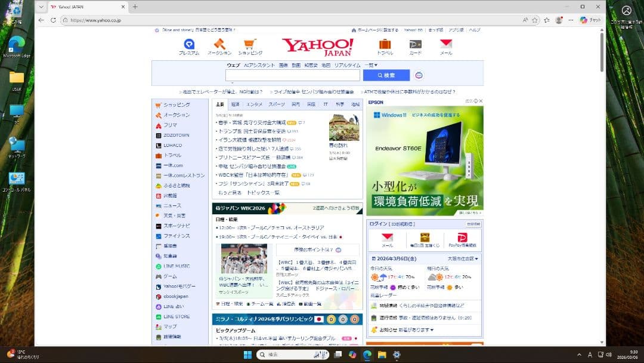Viewport: 644px width, 363px height.
Task: Open スポーツナビ in the left sidebar
Action: point(177,226)
